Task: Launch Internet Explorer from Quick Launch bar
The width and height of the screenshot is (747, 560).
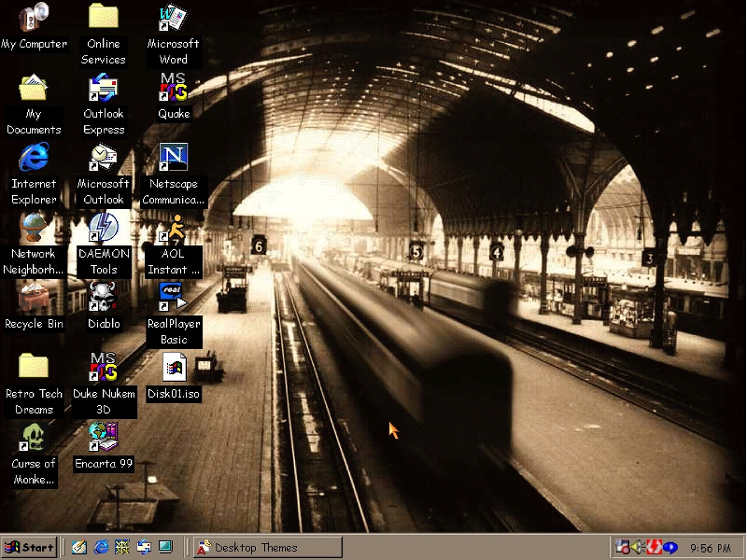Action: [101, 547]
